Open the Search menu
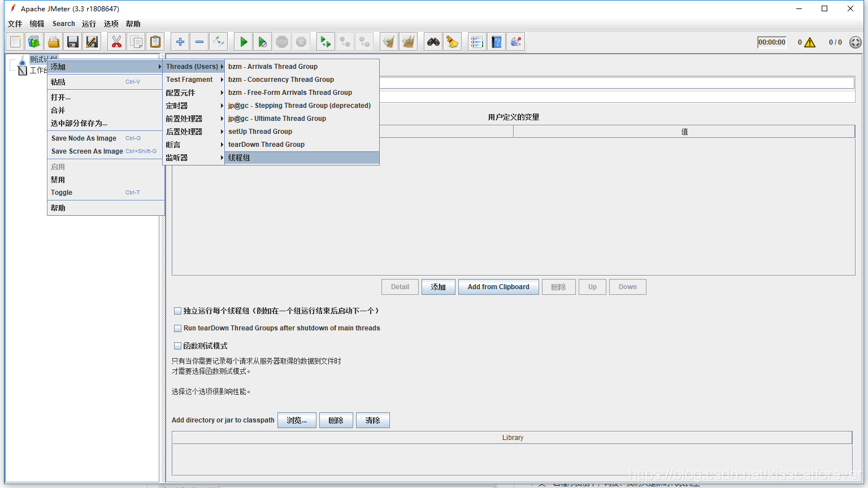Viewport: 868px width, 488px height. click(x=64, y=24)
